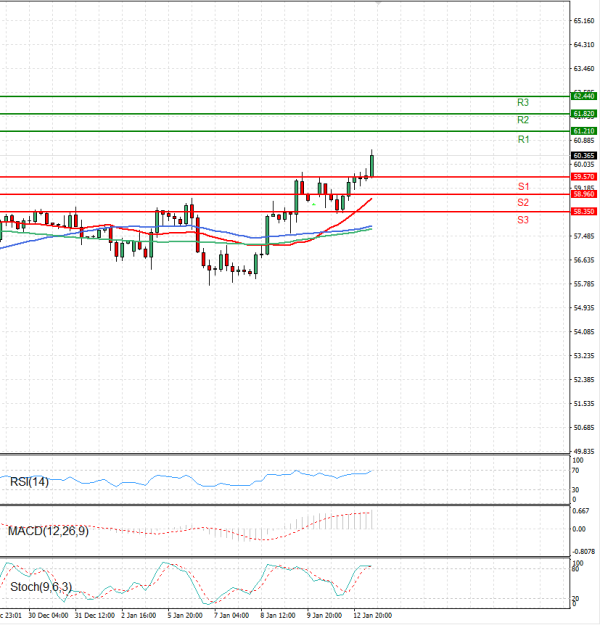Select the 59.570 red price tag
Image resolution: width=600 pixels, height=625 pixels.
(x=584, y=177)
